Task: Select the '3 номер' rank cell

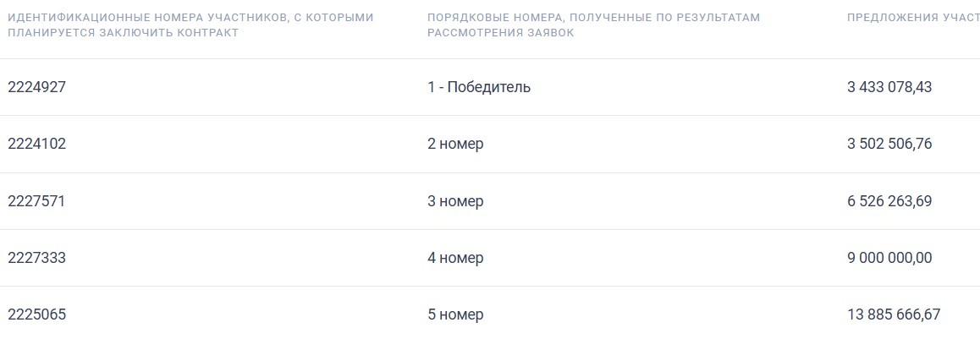Action: (455, 202)
